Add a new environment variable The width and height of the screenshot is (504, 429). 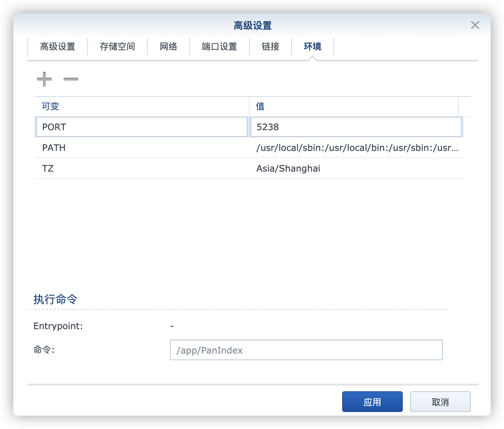tap(44, 79)
